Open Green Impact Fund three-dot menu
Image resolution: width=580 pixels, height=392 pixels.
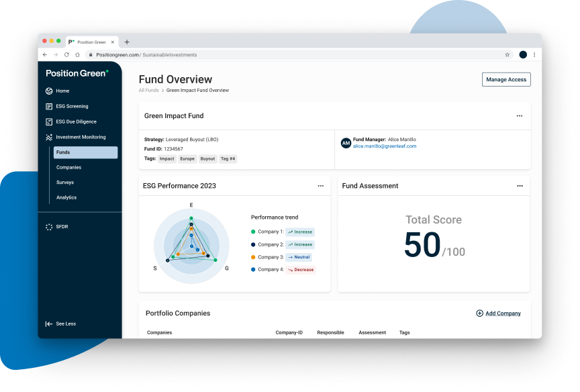(x=520, y=116)
